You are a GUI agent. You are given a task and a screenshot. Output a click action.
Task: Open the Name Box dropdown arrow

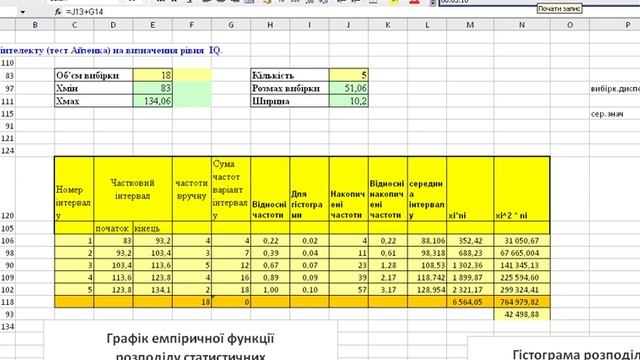pos(23,12)
